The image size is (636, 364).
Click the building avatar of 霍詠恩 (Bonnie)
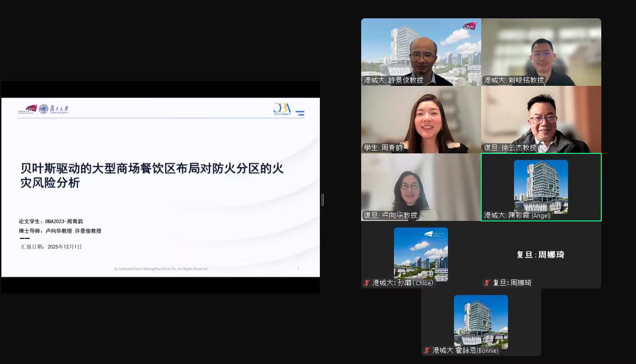click(x=481, y=321)
